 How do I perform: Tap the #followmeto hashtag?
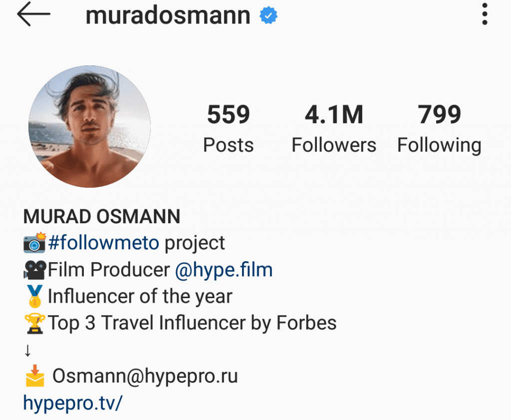(104, 243)
